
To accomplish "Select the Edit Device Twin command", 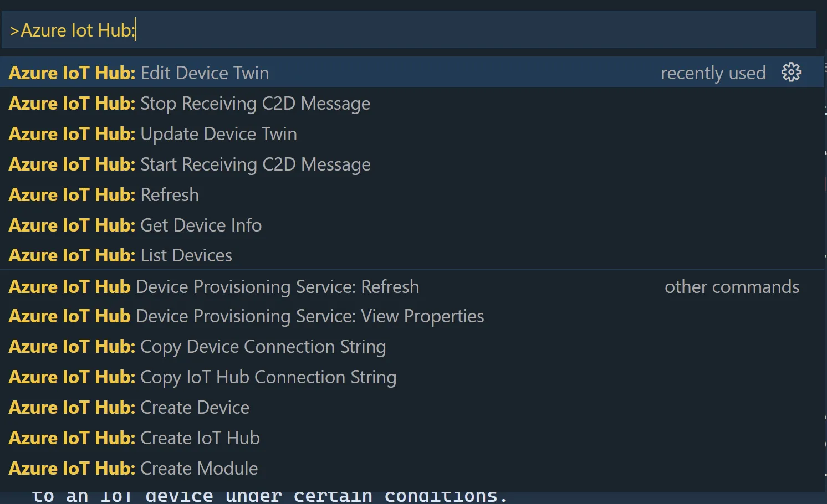I will pyautogui.click(x=205, y=73).
